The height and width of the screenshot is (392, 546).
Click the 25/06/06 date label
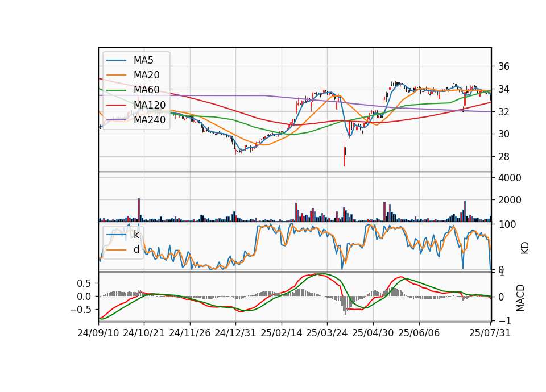click(419, 333)
